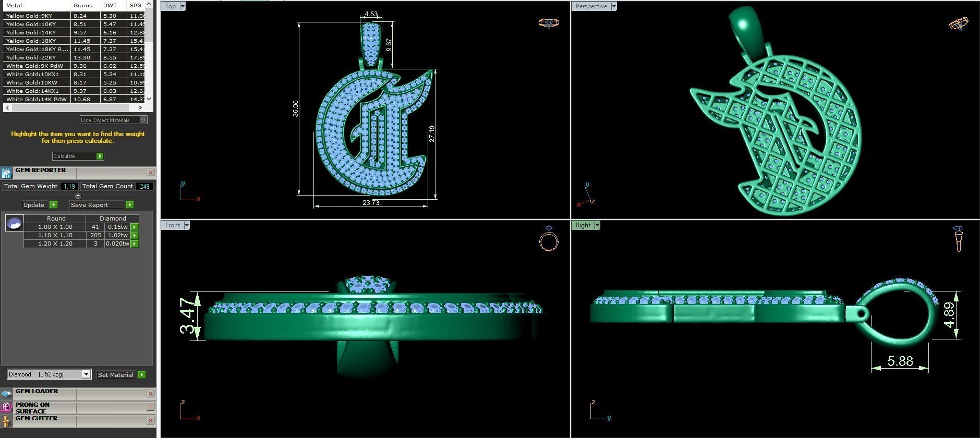
Task: Click the Top viewport orientation ring icon
Action: click(548, 23)
